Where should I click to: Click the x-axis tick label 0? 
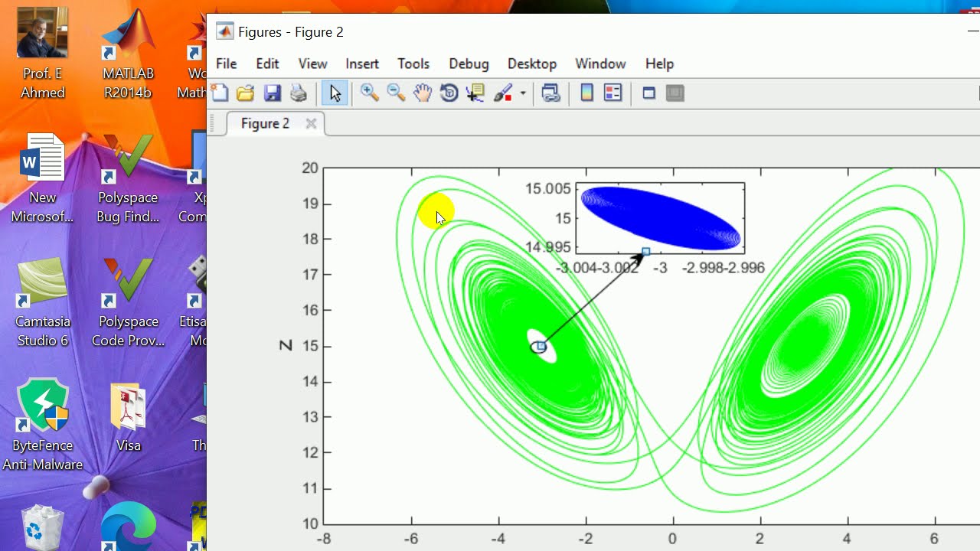pos(672,540)
